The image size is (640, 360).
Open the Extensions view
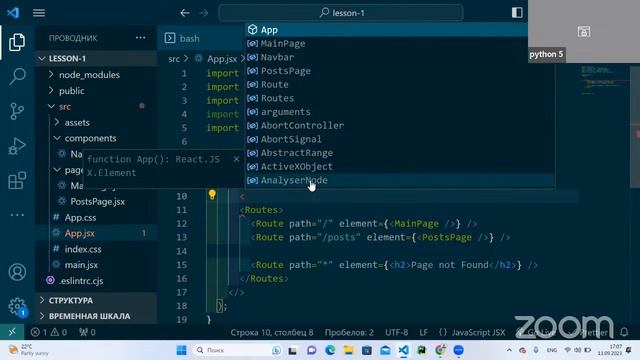coord(17,180)
